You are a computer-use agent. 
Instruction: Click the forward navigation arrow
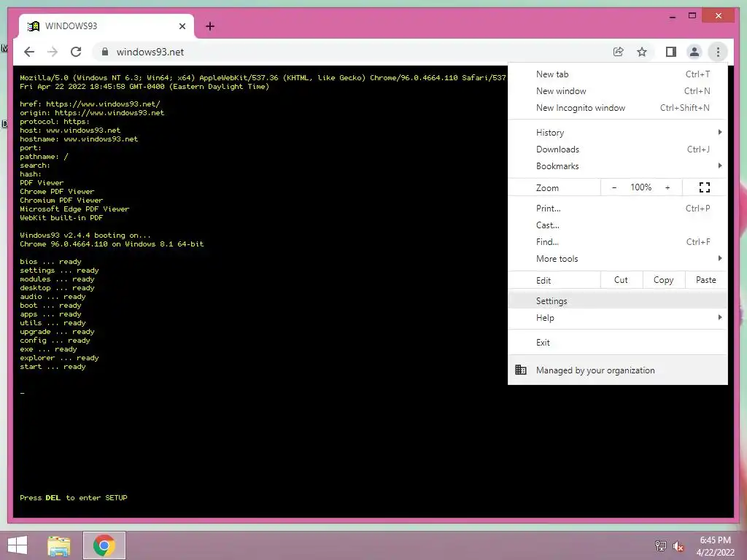(x=53, y=52)
